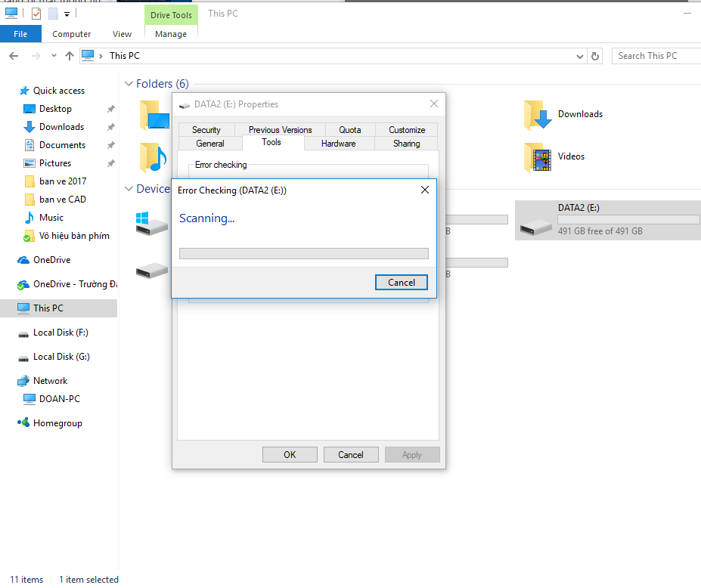Select the Downloads folder icon in main pane
701x588 pixels.
coord(538,115)
